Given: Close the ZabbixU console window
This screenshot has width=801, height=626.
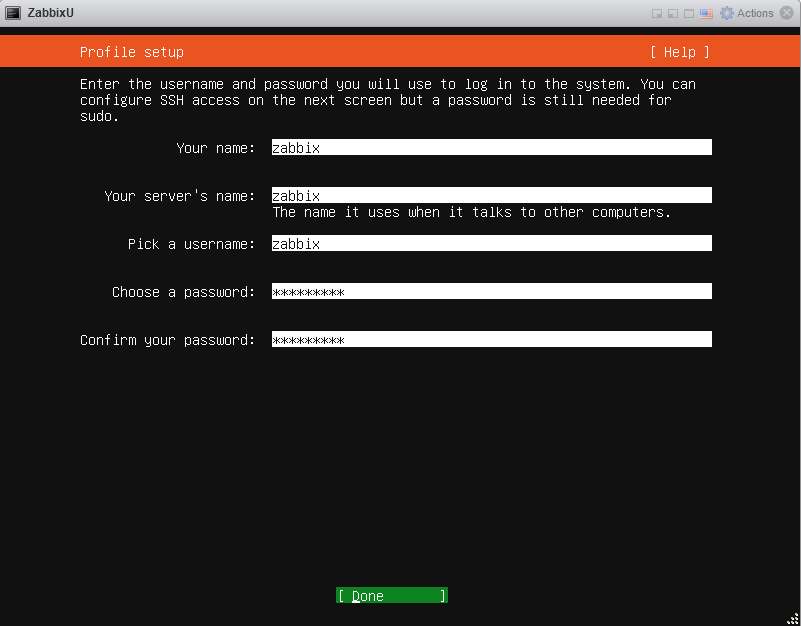Looking at the screenshot, I should 787,13.
